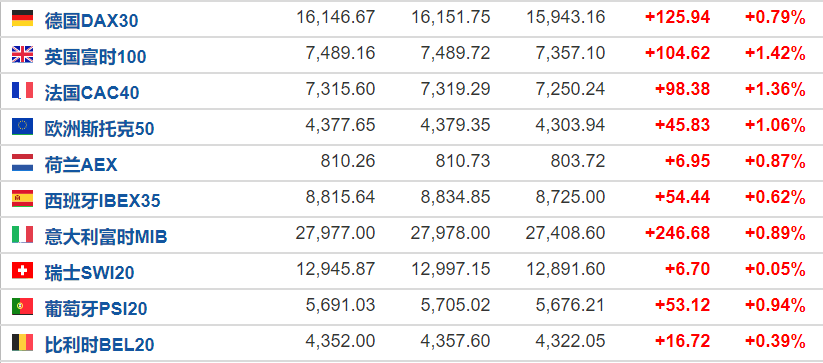Open the 法国CAC40 index link
This screenshot has width=823, height=363.
[x=92, y=93]
